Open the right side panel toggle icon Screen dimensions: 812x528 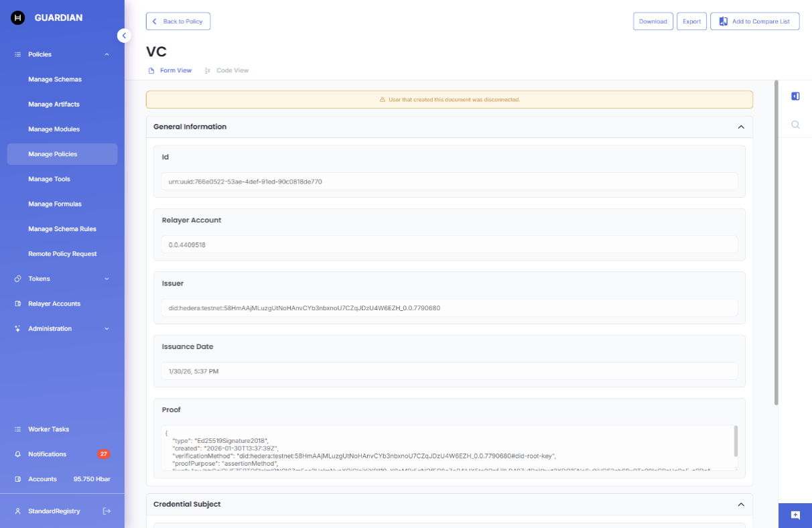795,96
